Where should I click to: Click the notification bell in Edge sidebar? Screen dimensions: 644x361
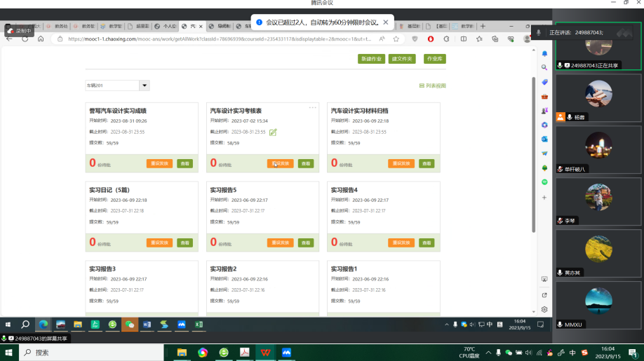544,54
